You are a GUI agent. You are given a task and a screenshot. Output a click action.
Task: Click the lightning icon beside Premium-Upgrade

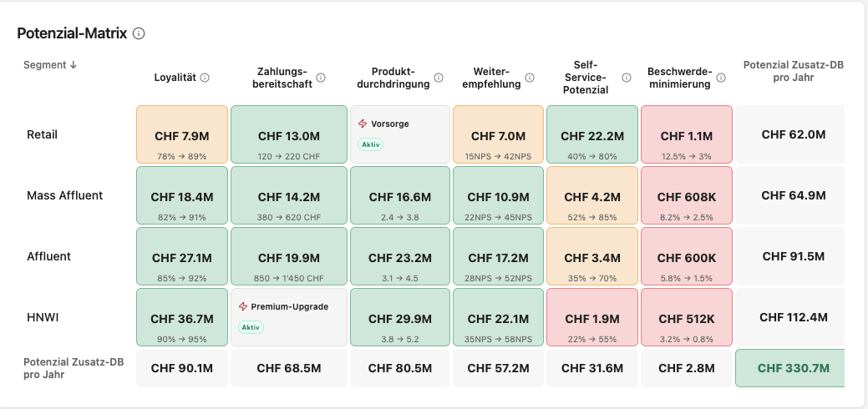[x=243, y=306]
